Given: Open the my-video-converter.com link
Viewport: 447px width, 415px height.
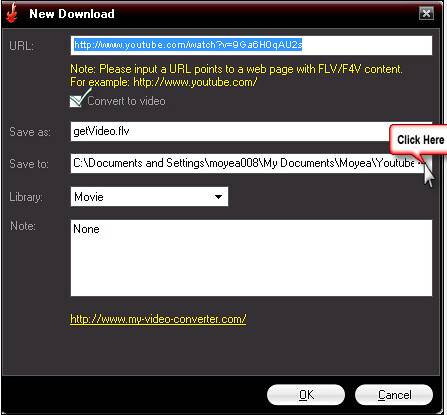Looking at the screenshot, I should (158, 319).
